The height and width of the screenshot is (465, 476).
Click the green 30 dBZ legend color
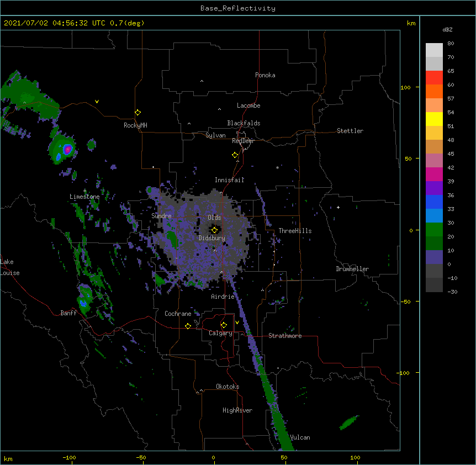pyautogui.click(x=434, y=230)
